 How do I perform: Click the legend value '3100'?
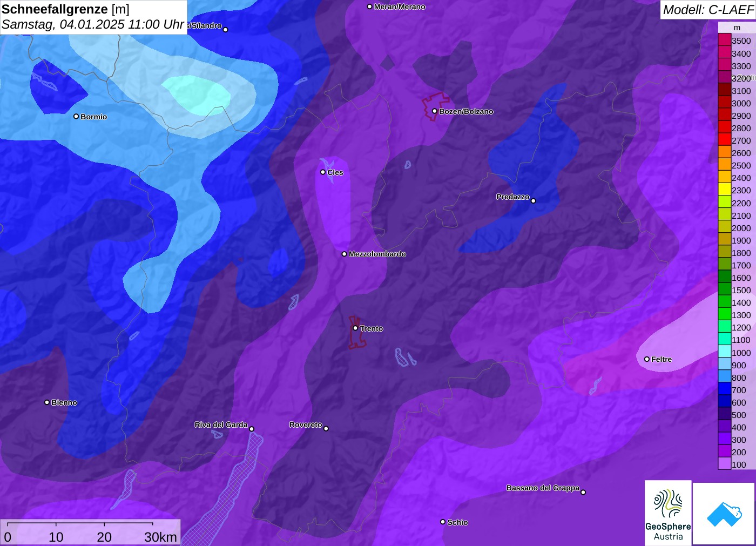(741, 91)
